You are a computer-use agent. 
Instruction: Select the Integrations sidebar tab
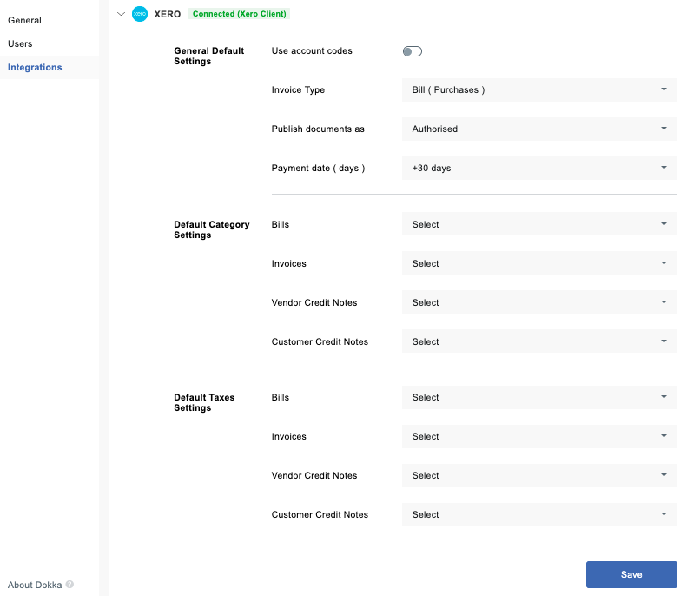(x=35, y=67)
